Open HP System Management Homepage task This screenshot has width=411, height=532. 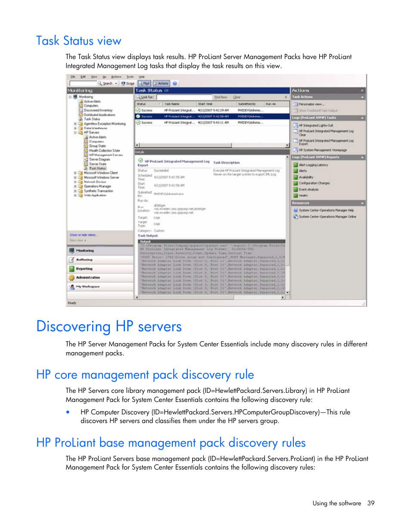[320, 150]
